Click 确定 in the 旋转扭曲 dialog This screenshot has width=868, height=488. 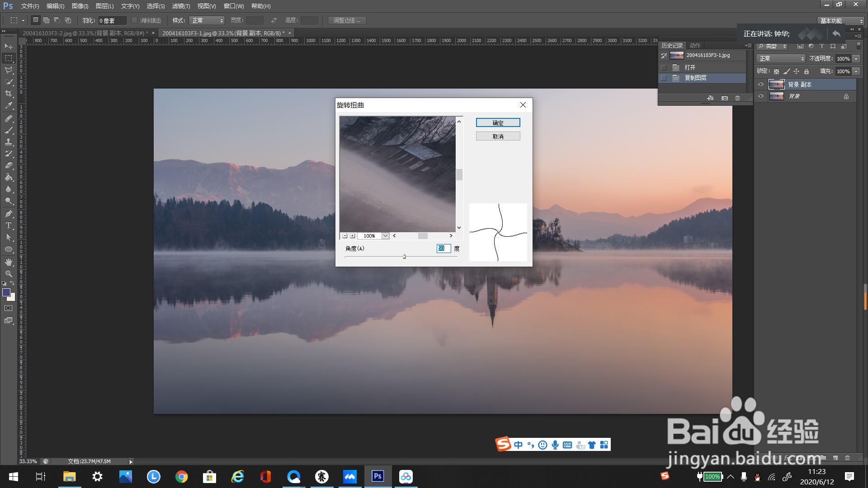tap(498, 123)
